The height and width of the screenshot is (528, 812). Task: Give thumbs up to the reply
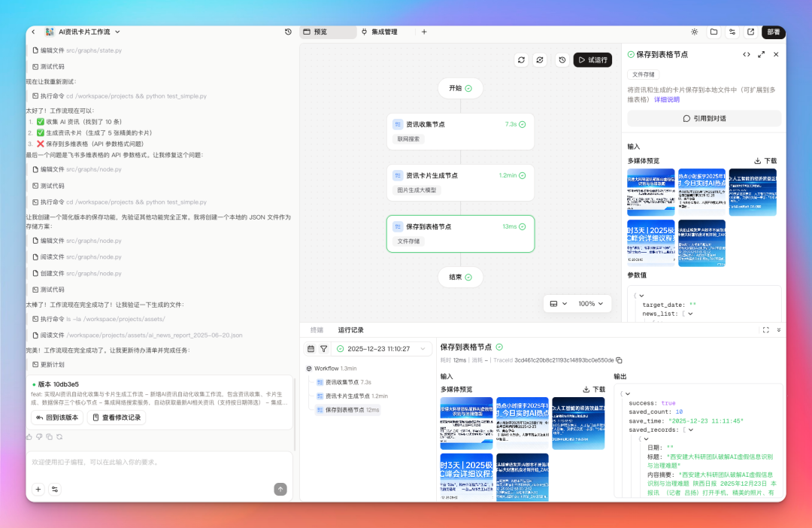[29, 437]
